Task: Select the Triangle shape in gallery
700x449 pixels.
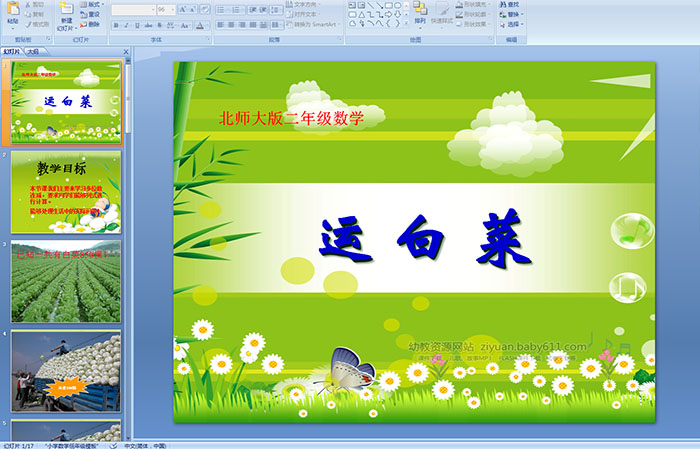Action: pos(362,15)
